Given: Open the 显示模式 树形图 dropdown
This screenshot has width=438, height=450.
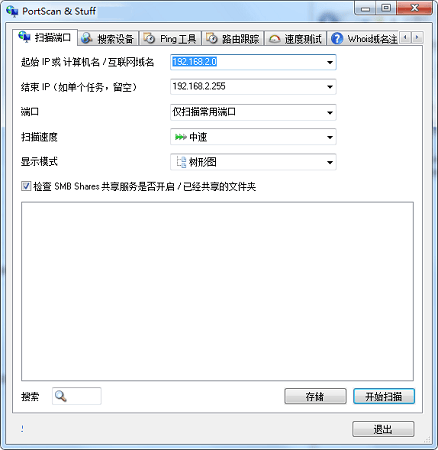Looking at the screenshot, I should click(330, 162).
